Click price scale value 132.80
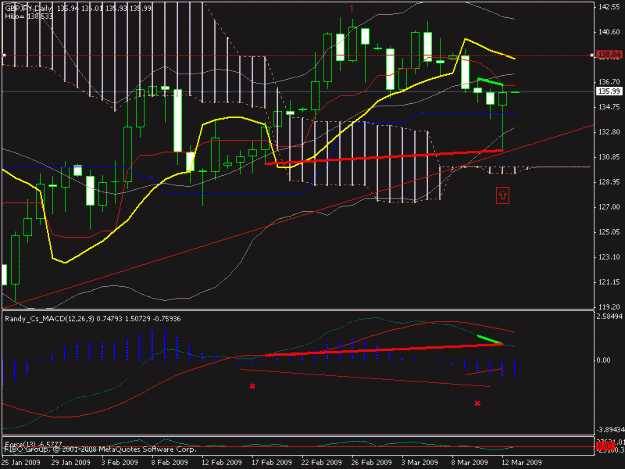The height and width of the screenshot is (469, 625). pyautogui.click(x=609, y=132)
